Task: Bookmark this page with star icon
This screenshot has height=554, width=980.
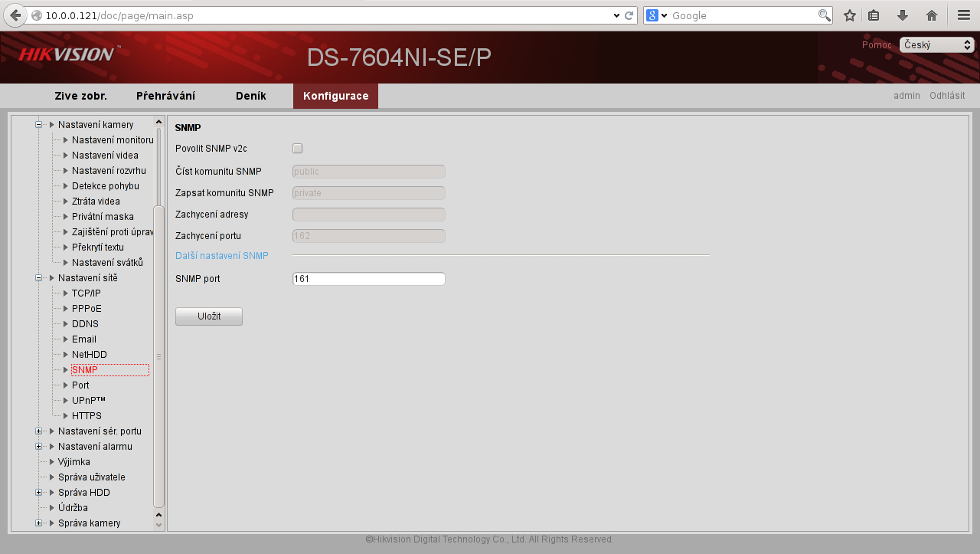Action: pos(849,15)
